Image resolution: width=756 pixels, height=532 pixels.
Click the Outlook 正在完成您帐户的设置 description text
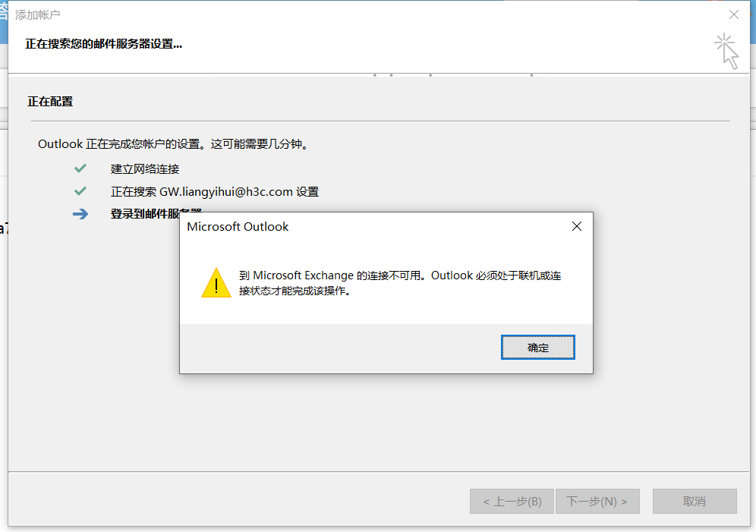173,144
